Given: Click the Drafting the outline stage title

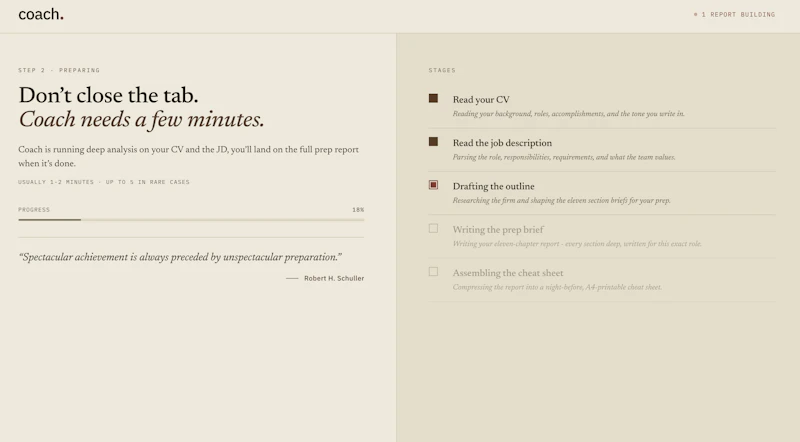Looking at the screenshot, I should tap(493, 186).
